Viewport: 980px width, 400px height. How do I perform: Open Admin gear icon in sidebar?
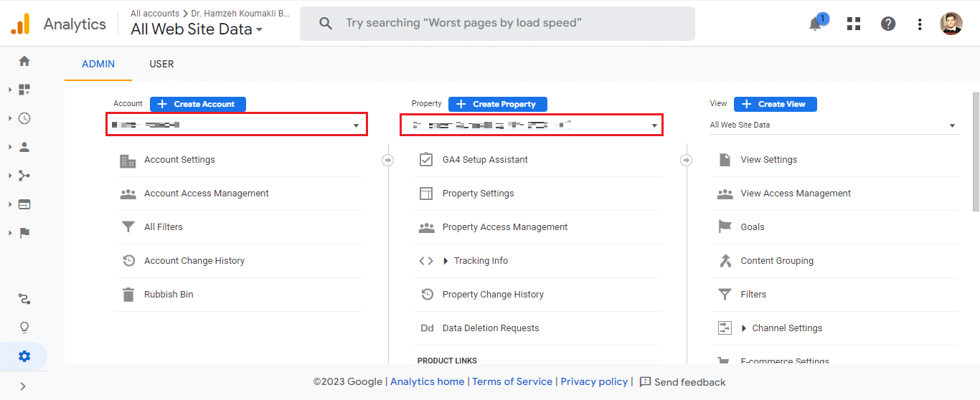pos(24,356)
